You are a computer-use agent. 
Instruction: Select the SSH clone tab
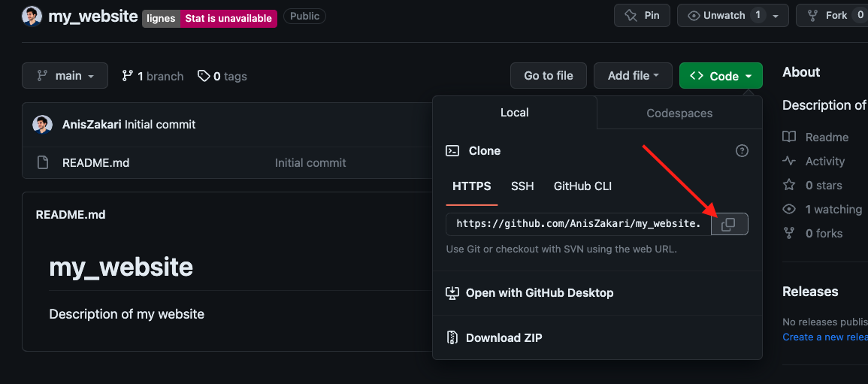pos(522,186)
